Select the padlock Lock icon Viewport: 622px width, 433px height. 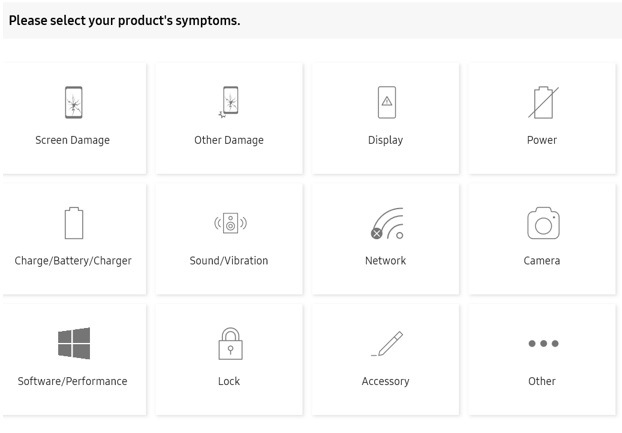click(x=230, y=343)
